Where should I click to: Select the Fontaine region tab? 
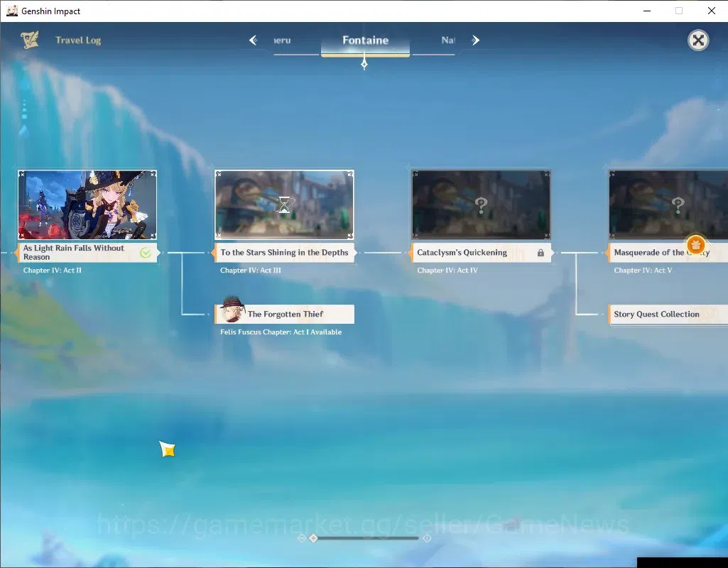point(365,40)
